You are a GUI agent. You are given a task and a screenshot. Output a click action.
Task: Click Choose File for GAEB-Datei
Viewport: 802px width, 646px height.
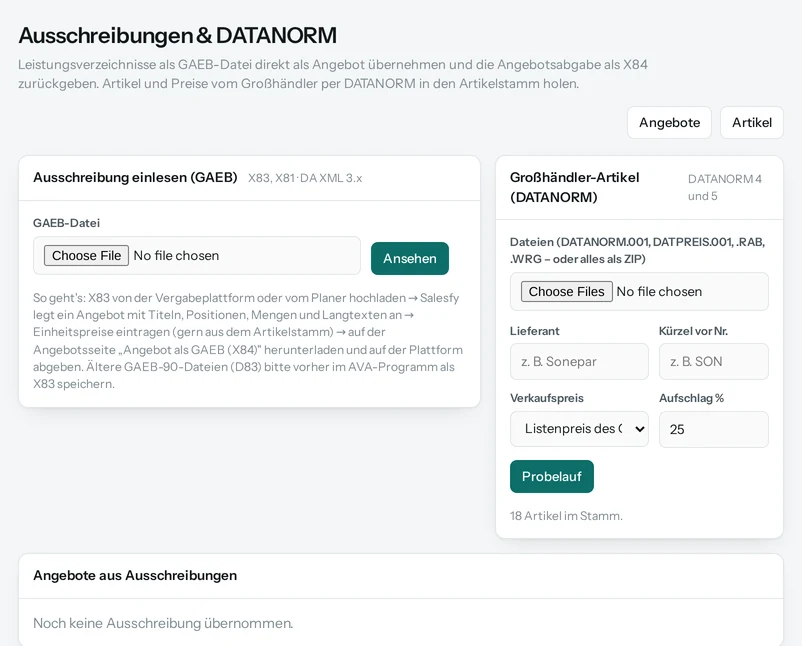pos(86,256)
